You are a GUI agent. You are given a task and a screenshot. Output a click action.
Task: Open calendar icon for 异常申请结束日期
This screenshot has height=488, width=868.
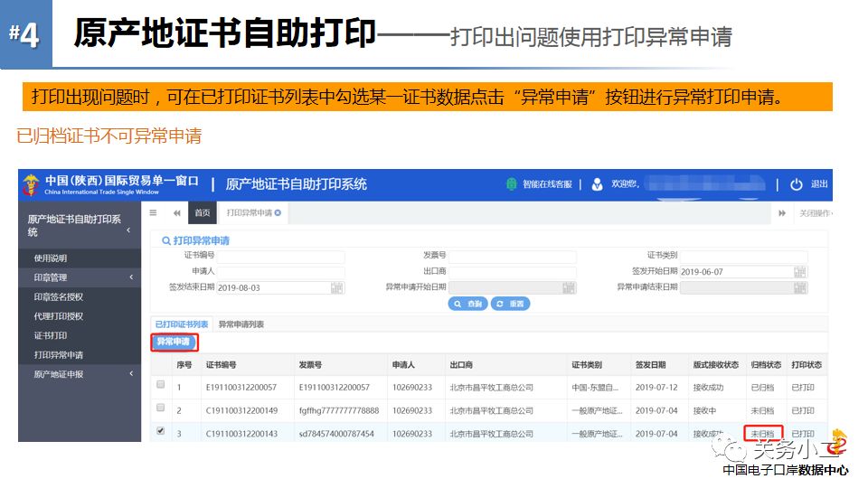[x=800, y=287]
